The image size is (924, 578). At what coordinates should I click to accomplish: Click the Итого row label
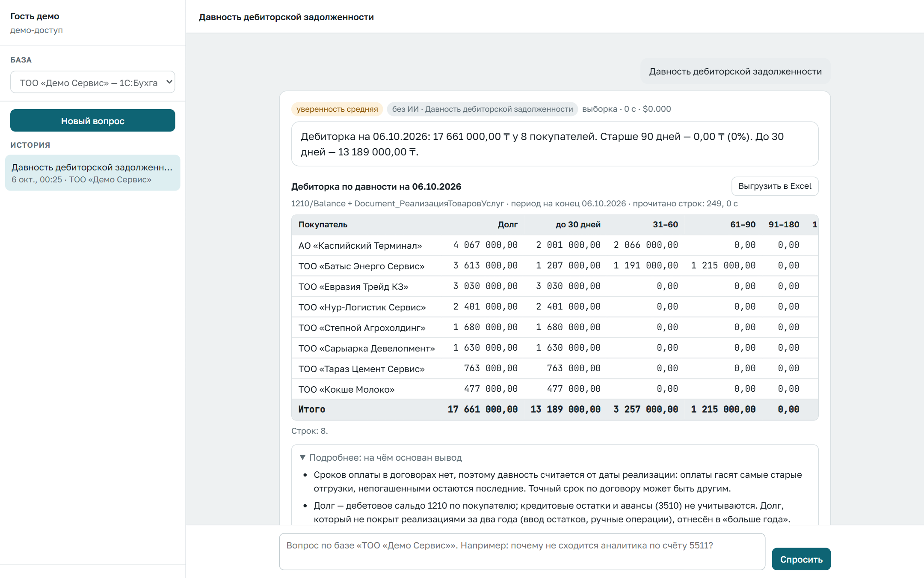pos(312,409)
